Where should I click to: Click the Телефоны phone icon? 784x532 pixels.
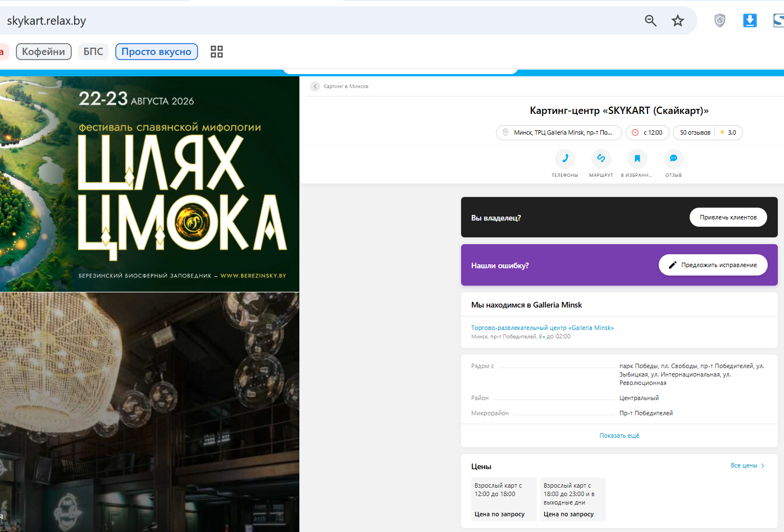click(565, 159)
